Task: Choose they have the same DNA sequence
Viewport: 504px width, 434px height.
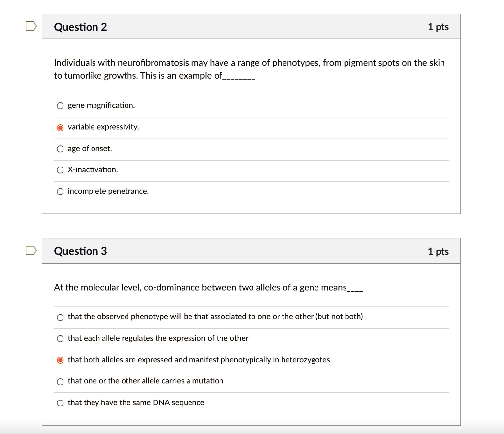Action: (60, 402)
